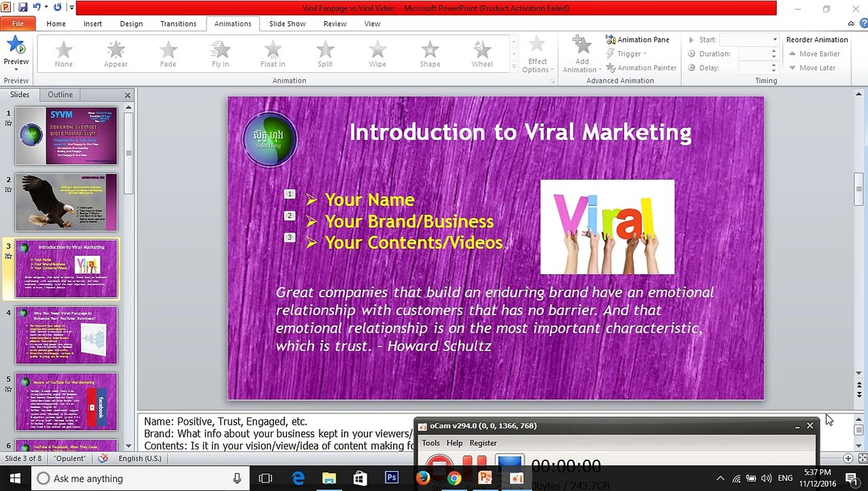868x491 pixels.
Task: Open Undo history dropdown arrow
Action: point(46,8)
